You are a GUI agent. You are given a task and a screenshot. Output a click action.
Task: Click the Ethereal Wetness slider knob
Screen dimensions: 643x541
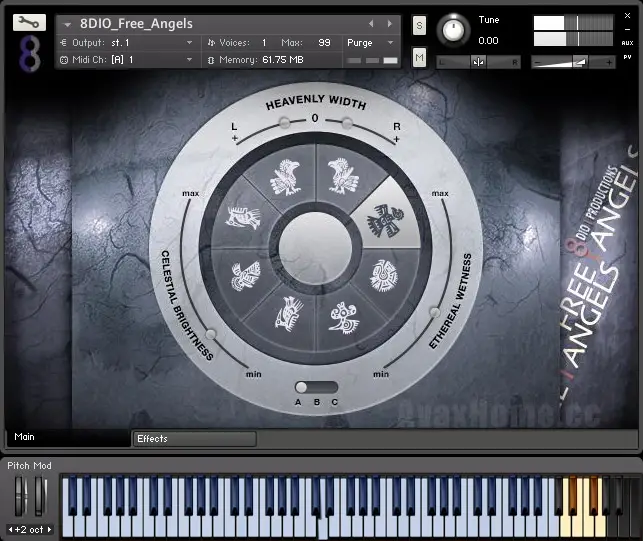434,312
